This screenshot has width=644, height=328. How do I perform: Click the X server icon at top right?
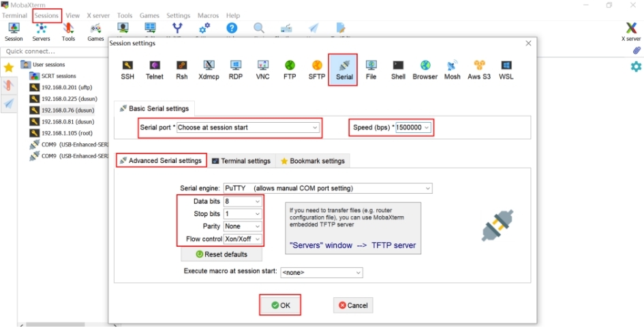click(631, 32)
